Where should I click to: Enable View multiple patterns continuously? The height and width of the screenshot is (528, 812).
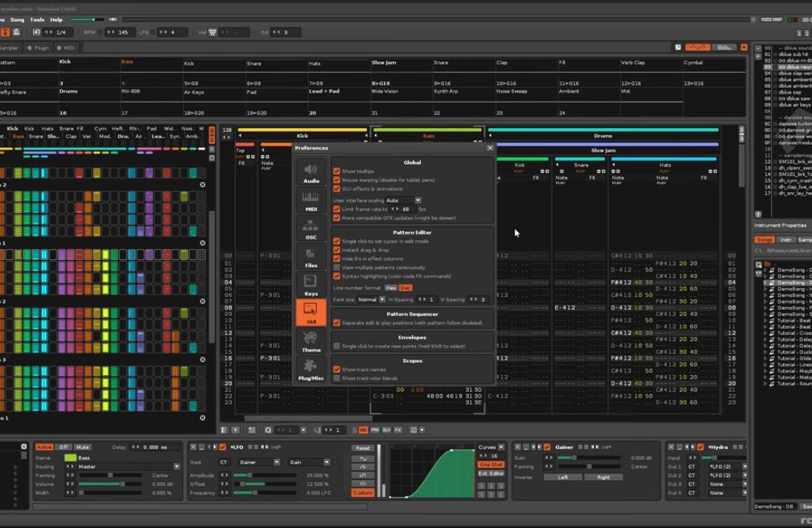337,267
